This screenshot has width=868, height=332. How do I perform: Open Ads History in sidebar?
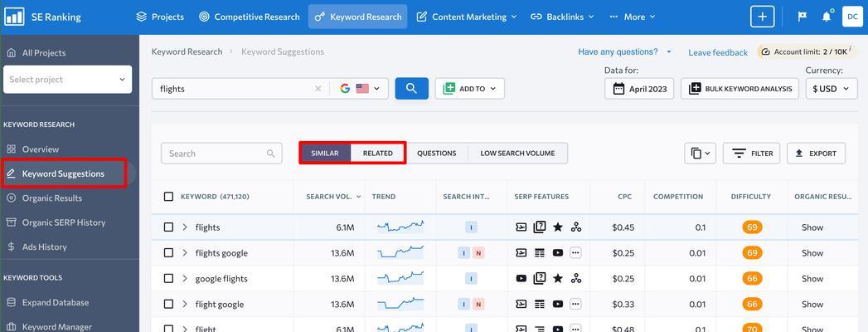pyautogui.click(x=44, y=247)
